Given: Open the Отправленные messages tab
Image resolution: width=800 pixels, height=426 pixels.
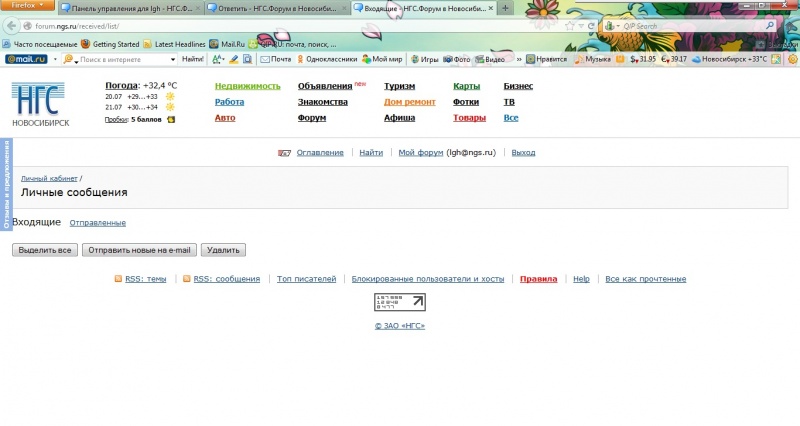Looking at the screenshot, I should (98, 223).
